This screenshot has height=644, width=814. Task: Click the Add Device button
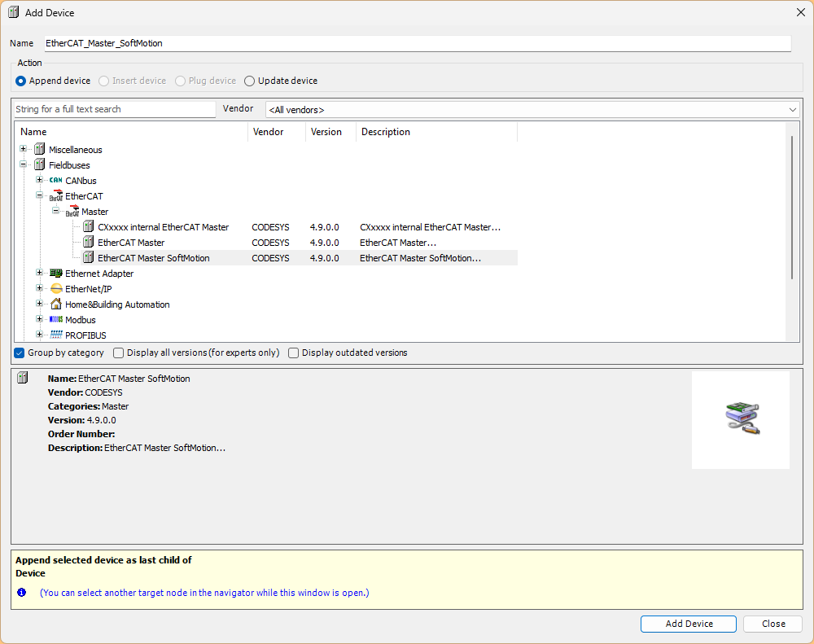point(689,624)
